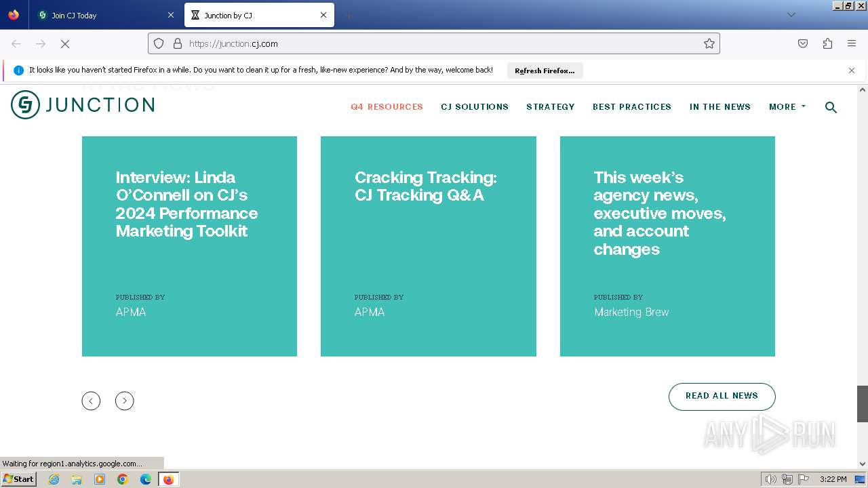Open the volume tray icon
This screenshot has height=488, width=868.
point(771,479)
